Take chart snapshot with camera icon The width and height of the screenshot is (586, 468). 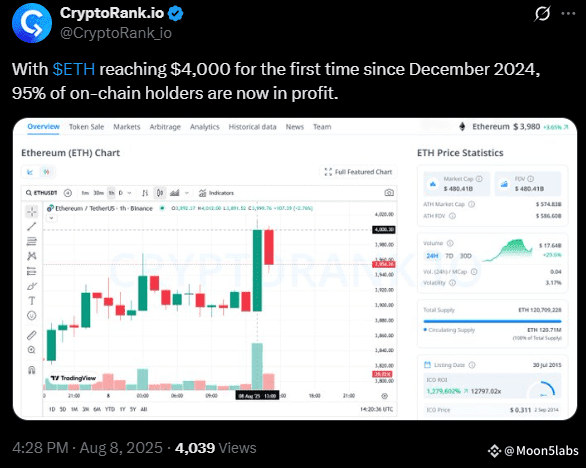point(389,193)
